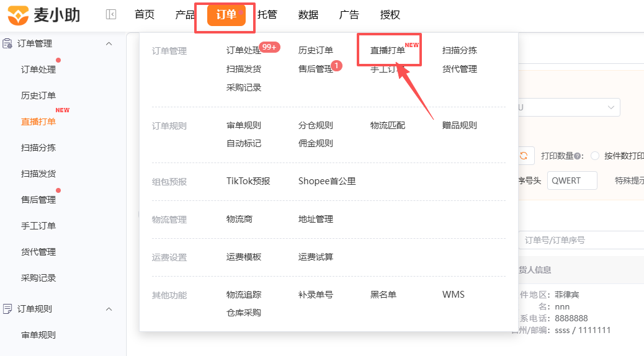This screenshot has width=644, height=356.
Task: Open the dropdown ending with U
Action: pos(569,107)
